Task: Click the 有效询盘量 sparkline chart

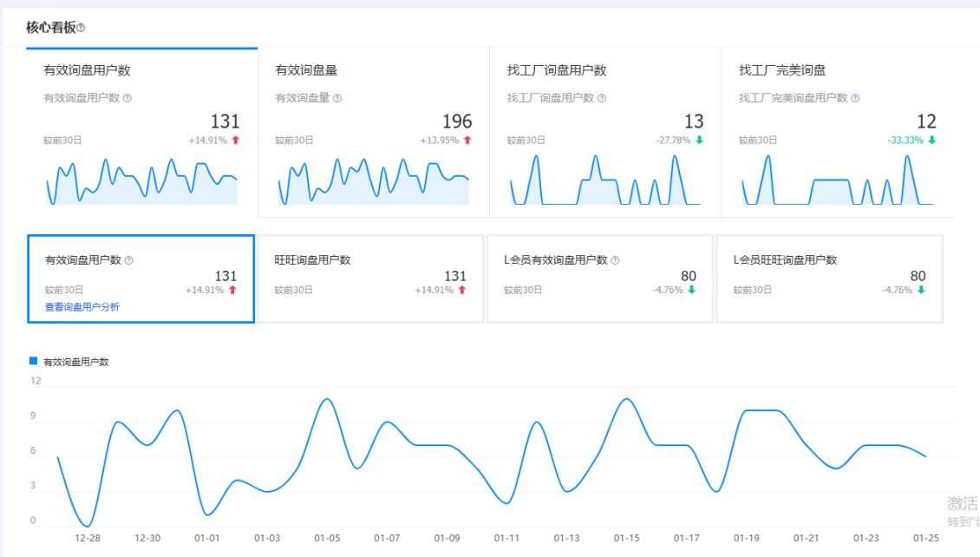Action: [x=373, y=181]
